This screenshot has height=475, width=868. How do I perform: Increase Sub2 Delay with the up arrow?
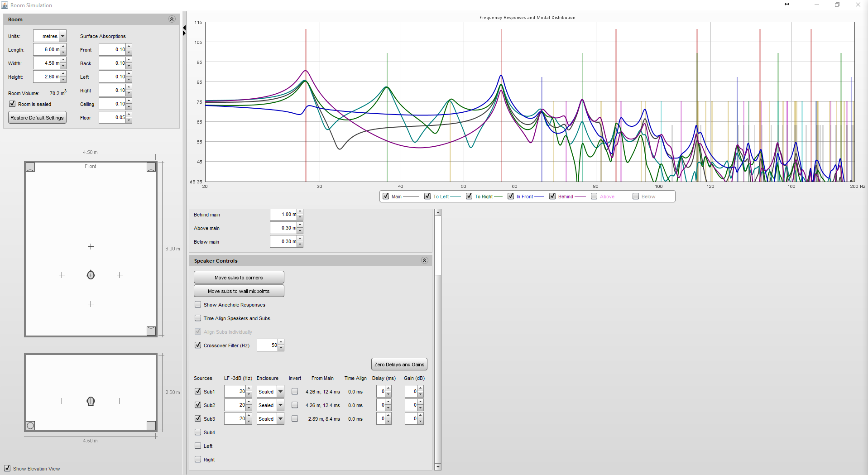388,402
